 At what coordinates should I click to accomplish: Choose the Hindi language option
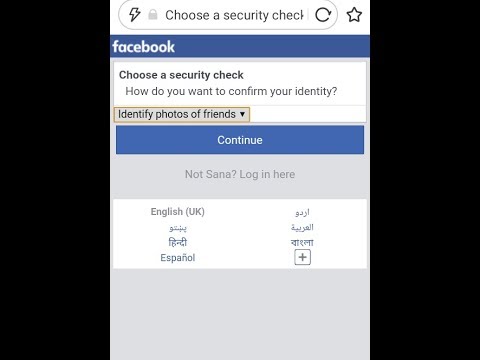click(178, 242)
